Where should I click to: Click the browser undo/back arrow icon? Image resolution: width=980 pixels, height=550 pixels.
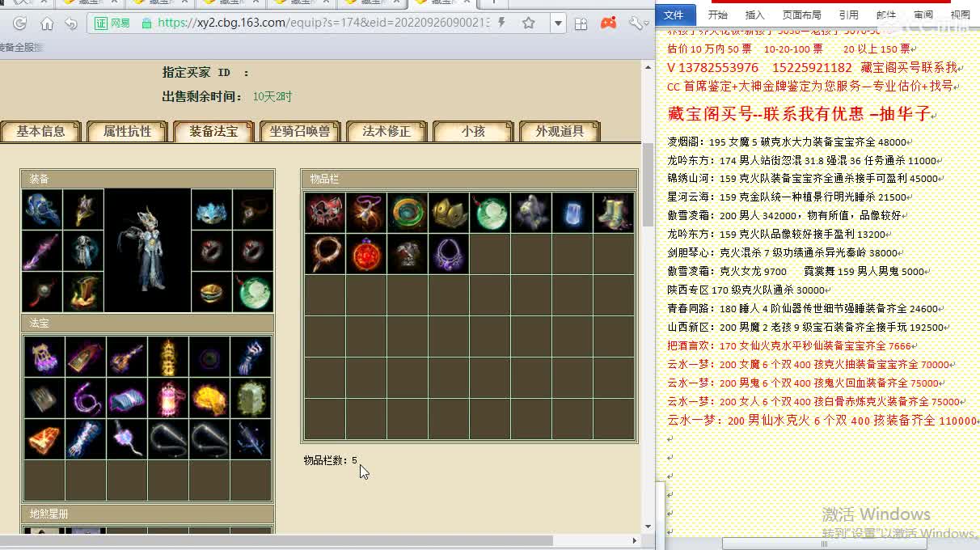click(71, 23)
